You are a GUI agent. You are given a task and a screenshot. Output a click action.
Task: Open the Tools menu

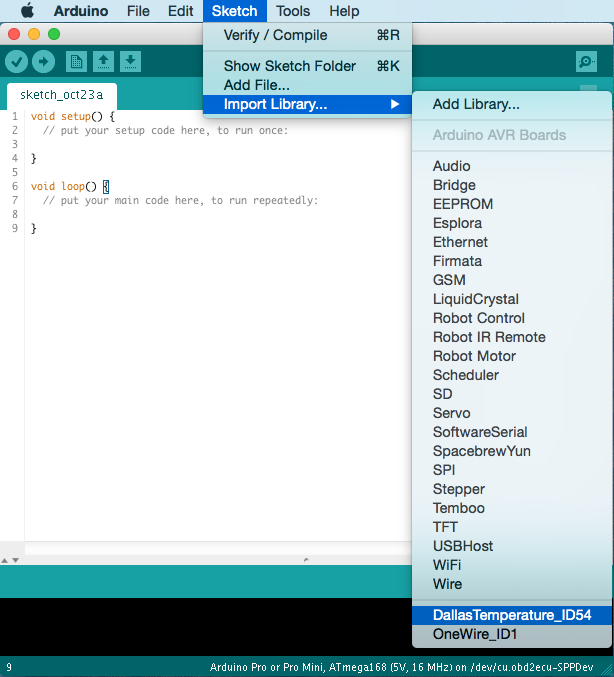tap(293, 11)
